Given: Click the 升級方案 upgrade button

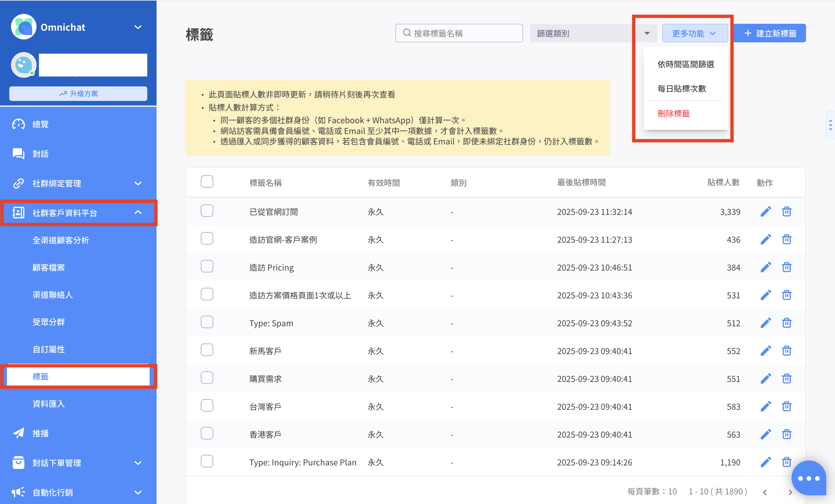Looking at the screenshot, I should (x=78, y=94).
